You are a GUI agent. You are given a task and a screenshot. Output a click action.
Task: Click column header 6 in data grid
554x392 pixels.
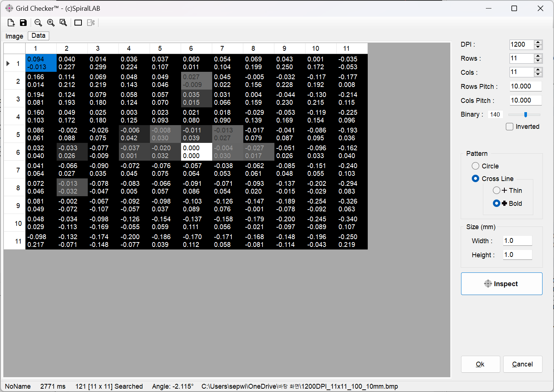pos(197,48)
